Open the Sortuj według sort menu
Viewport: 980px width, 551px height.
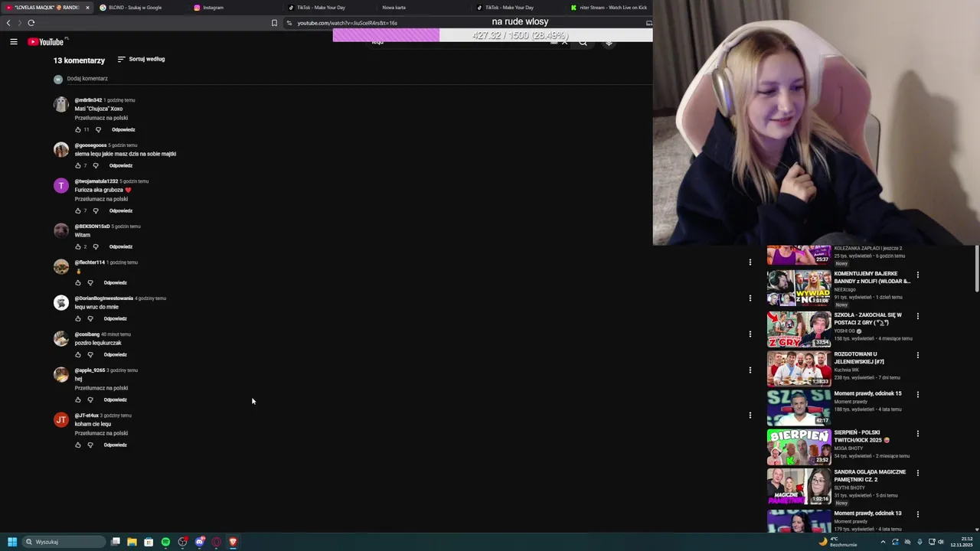tap(141, 59)
